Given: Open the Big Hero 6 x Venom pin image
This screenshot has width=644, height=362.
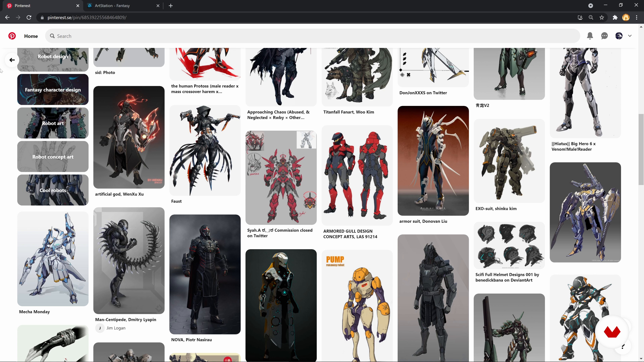Looking at the screenshot, I should [x=585, y=93].
